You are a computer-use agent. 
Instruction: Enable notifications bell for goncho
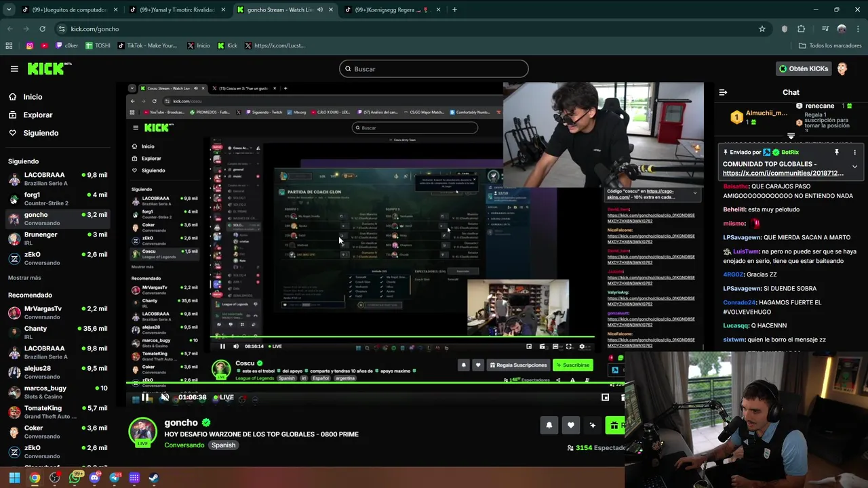click(549, 425)
